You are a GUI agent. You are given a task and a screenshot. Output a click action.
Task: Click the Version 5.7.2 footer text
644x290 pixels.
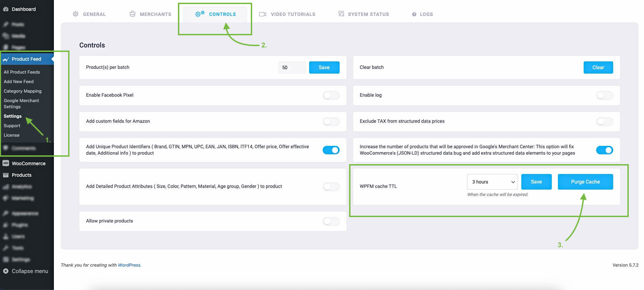625,265
